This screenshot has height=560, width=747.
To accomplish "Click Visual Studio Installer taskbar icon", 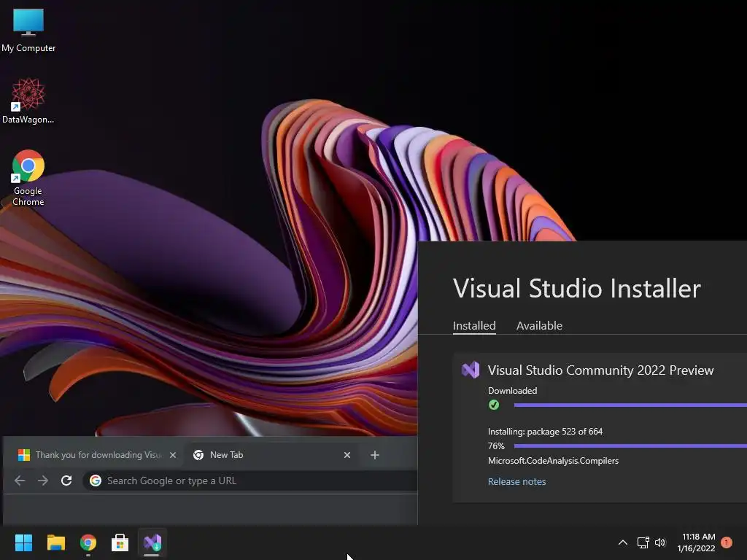I will pos(152,542).
